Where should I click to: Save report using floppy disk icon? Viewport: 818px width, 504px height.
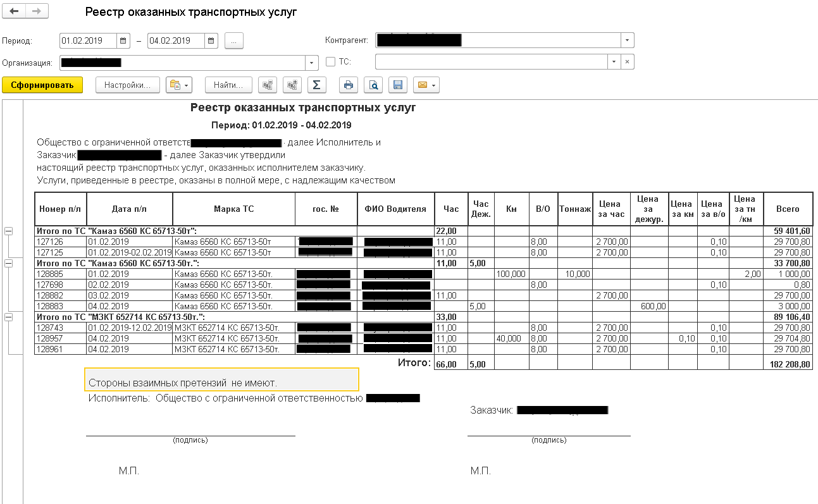pos(398,85)
